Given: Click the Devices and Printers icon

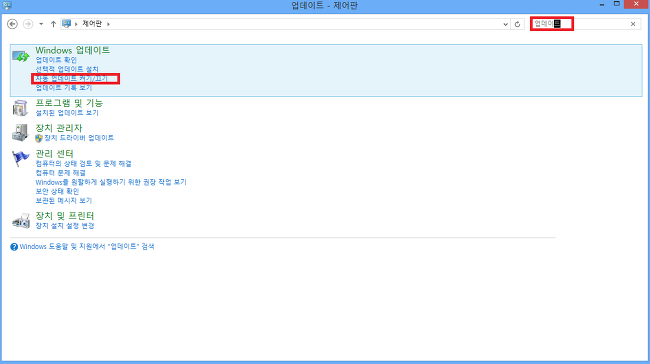Looking at the screenshot, I should pyautogui.click(x=21, y=221).
